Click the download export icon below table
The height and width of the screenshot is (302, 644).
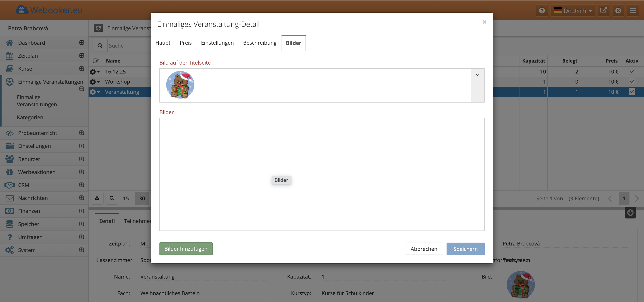pyautogui.click(x=97, y=198)
